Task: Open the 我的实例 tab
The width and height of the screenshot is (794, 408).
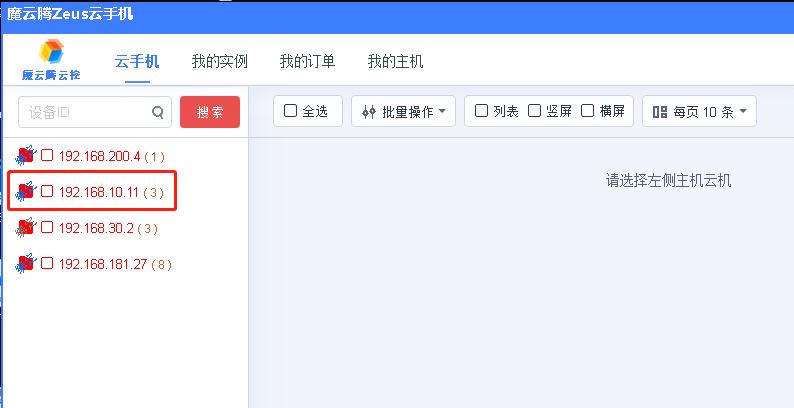Action: coord(220,62)
